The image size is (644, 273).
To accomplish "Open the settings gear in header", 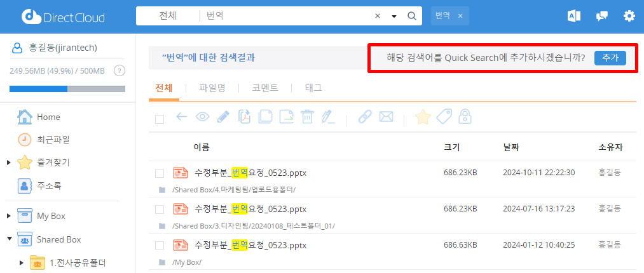I will pos(629,16).
